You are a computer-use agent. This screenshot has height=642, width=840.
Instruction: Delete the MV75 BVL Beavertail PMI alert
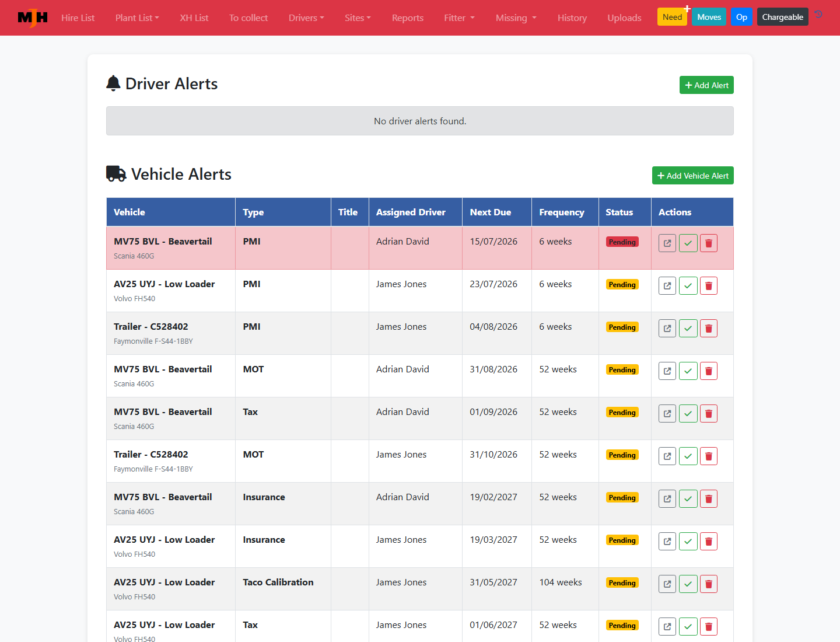pos(709,243)
